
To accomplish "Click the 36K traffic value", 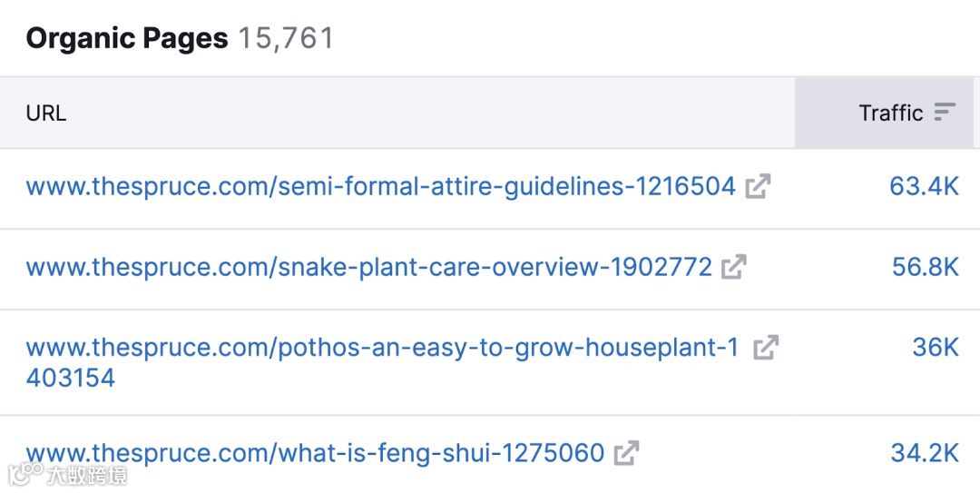I will pos(935,347).
